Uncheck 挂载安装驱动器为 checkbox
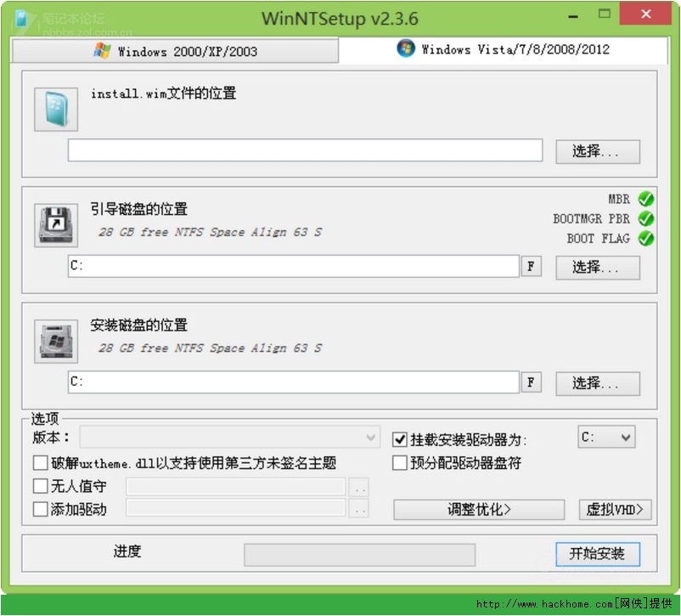681x616 pixels. [400, 439]
